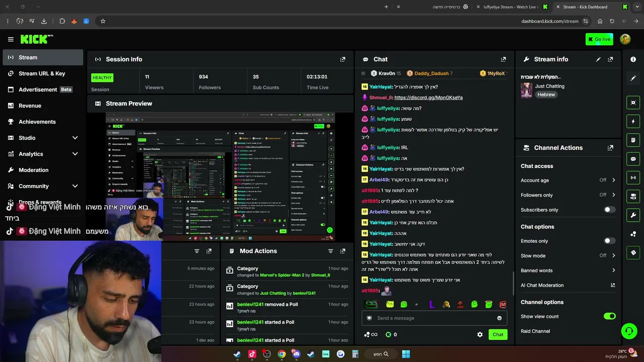Click the Stream Preview thumbnail
Image resolution: width=644 pixels, height=362 pixels.
point(220,176)
